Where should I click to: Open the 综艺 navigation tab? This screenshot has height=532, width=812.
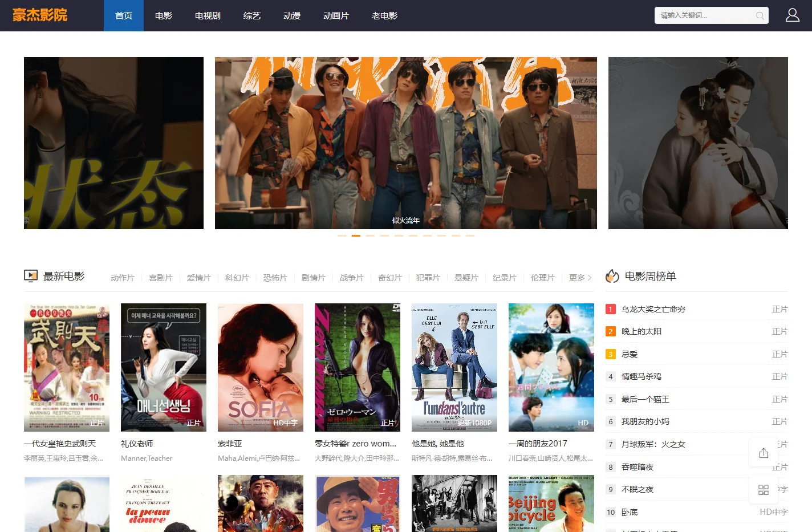252,15
